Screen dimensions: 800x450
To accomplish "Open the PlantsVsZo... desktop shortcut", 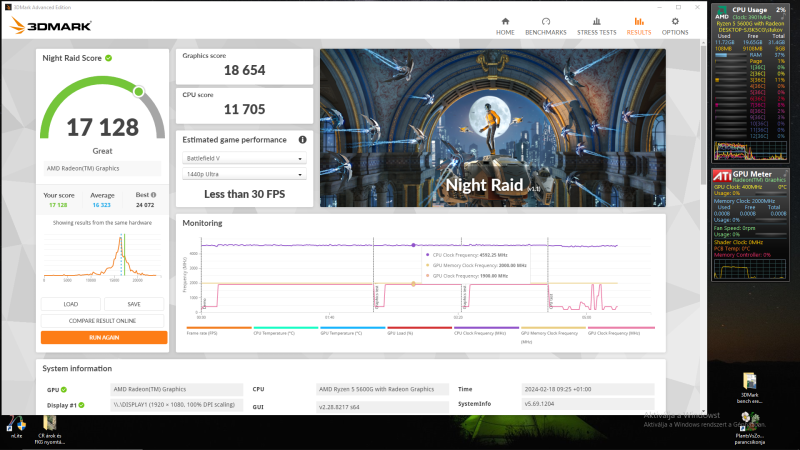I will pos(749,429).
